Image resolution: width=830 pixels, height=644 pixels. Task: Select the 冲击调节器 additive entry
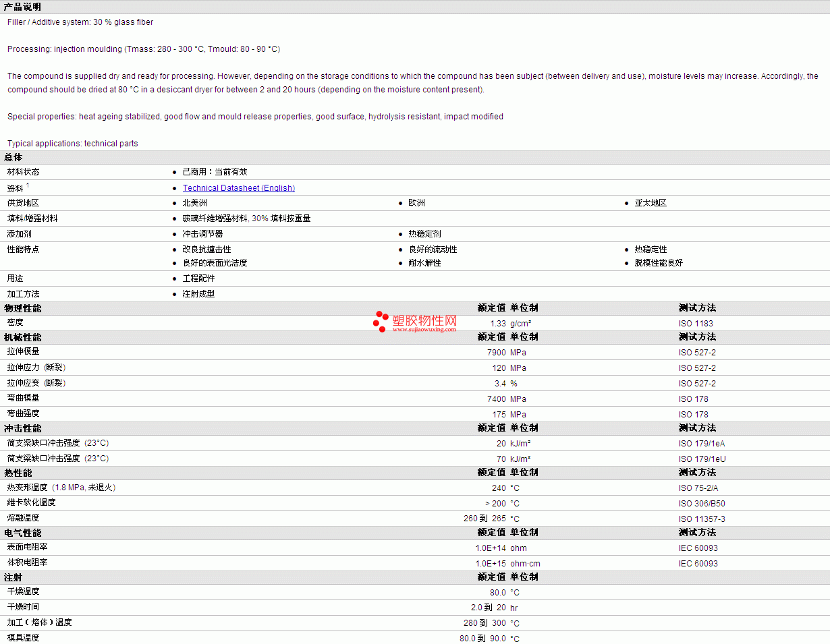(203, 234)
